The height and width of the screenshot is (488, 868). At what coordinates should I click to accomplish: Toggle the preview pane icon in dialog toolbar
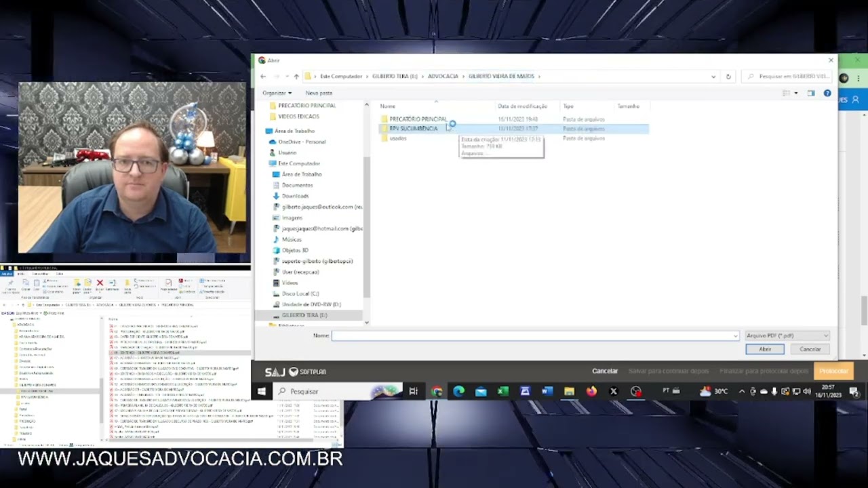click(811, 93)
